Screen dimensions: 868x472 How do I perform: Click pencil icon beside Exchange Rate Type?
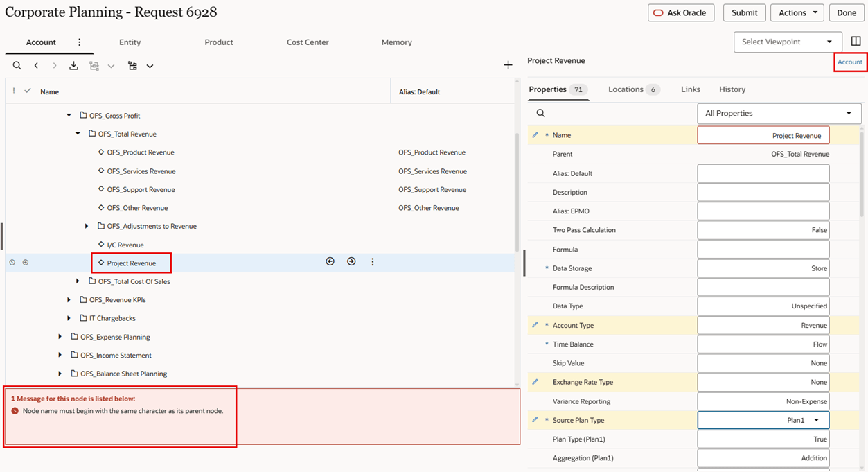535,382
